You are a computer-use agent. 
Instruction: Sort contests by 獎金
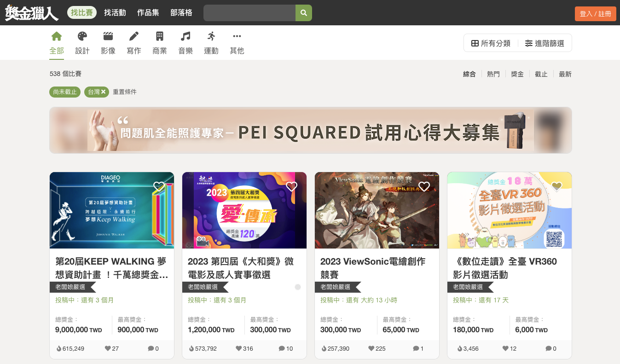coord(517,74)
